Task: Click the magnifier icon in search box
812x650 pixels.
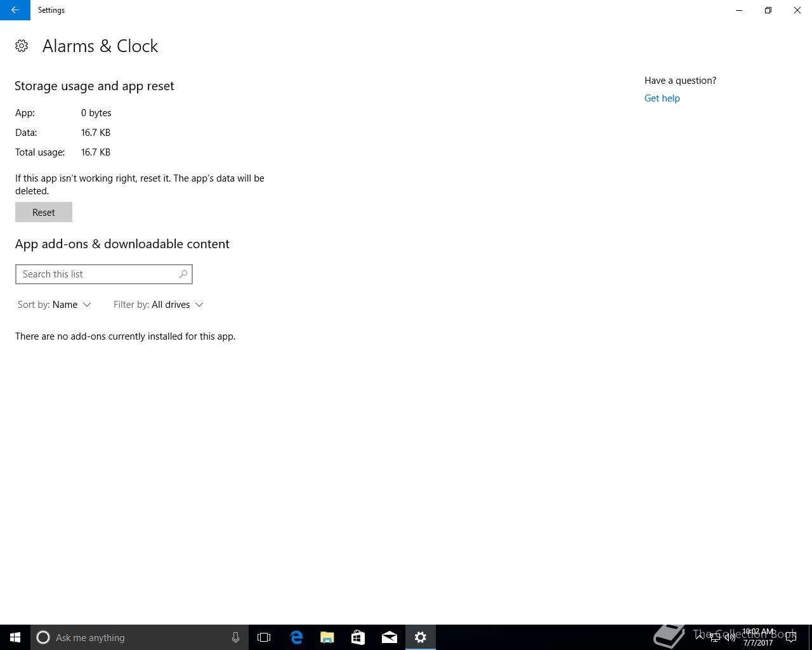Action: point(183,274)
